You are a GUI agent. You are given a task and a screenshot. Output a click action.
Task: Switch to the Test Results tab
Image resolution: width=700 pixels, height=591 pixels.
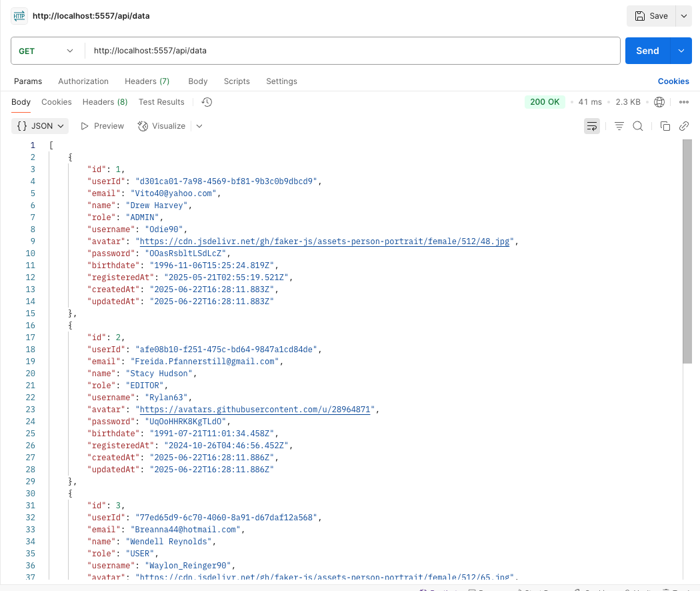tap(161, 102)
